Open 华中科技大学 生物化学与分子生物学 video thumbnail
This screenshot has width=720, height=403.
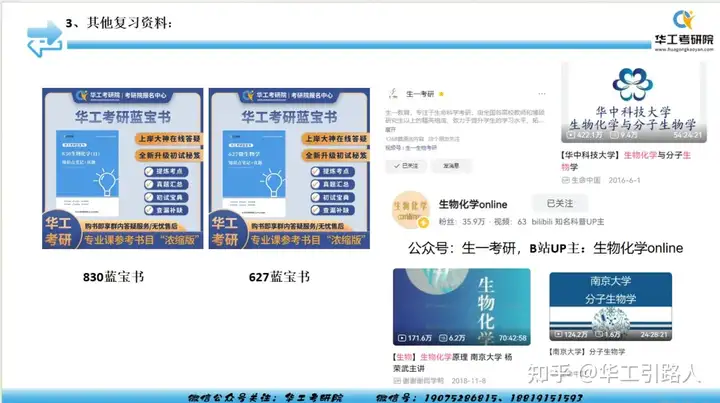pyautogui.click(x=634, y=102)
